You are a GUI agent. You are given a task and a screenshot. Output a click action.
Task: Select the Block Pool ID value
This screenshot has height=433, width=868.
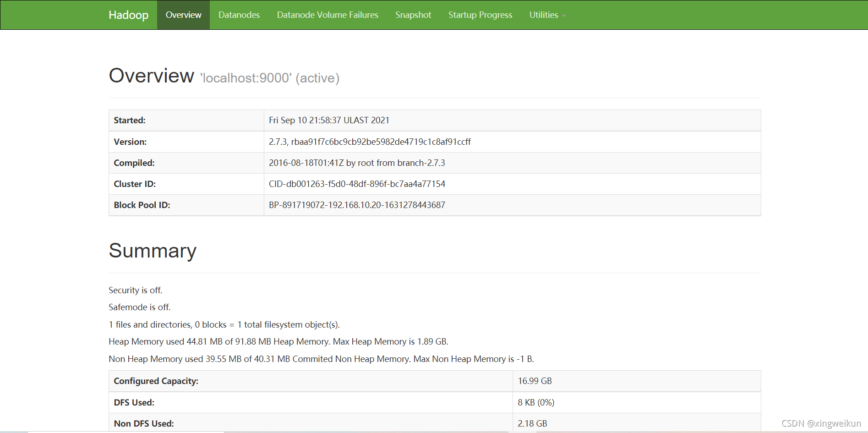(357, 205)
